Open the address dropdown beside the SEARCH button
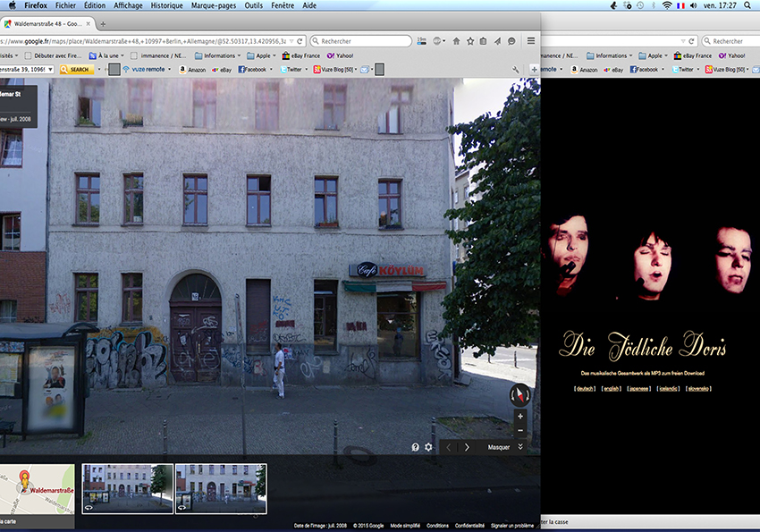This screenshot has height=532, width=760. pos(50,70)
